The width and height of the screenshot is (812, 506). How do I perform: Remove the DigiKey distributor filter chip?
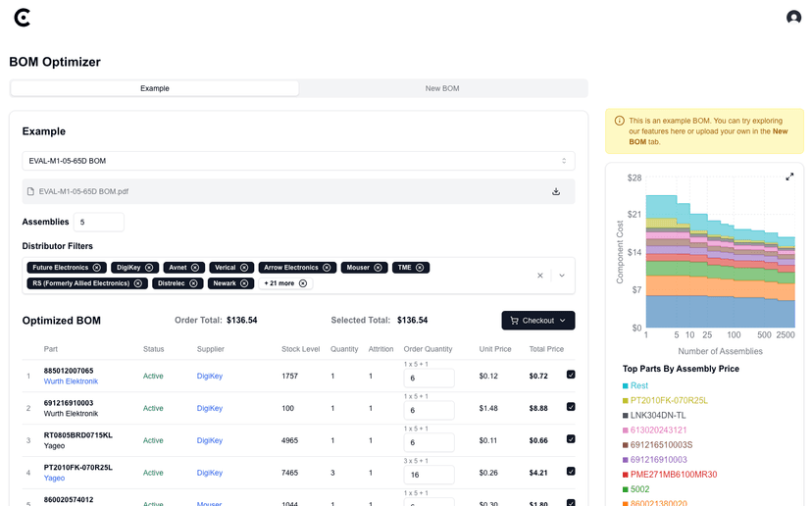coord(149,268)
